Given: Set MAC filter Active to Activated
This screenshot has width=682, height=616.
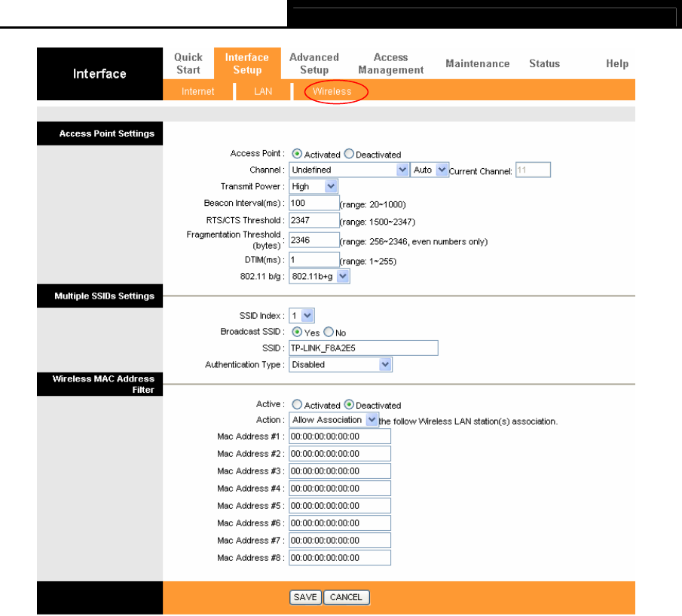Looking at the screenshot, I should point(297,404).
